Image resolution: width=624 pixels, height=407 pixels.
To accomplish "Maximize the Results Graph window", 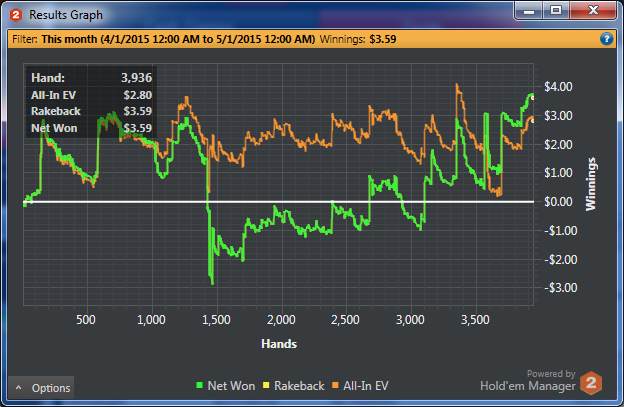I will click(x=556, y=11).
